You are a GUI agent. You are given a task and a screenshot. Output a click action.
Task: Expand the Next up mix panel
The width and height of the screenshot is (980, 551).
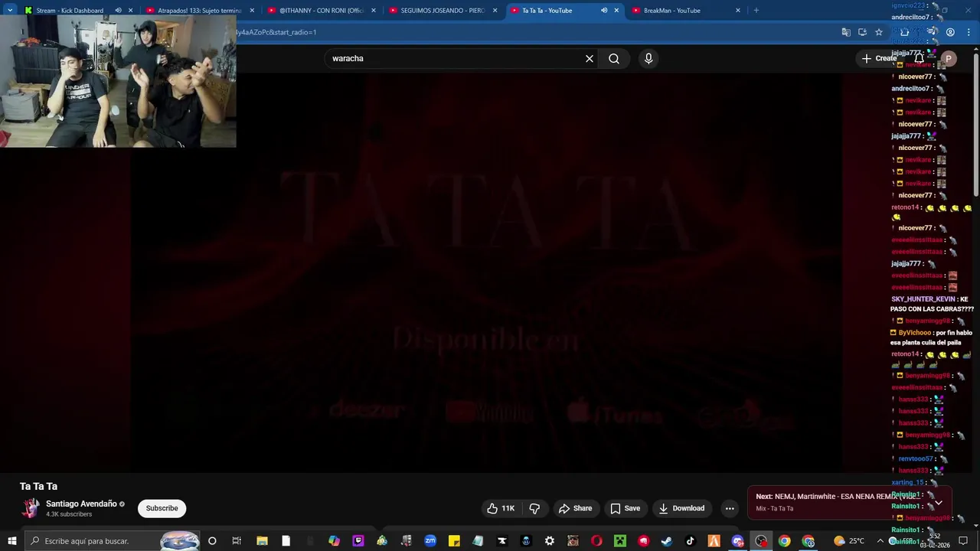click(939, 502)
